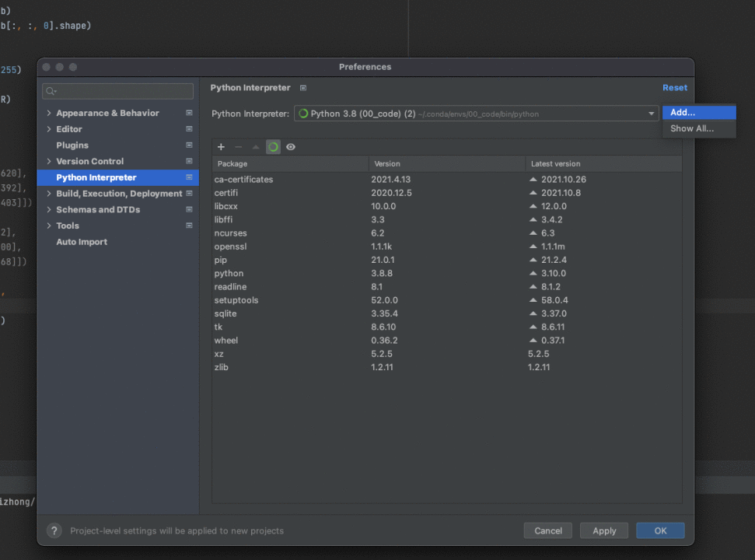Viewport: 755px width, 560px height.
Task: Click the Cancel button
Action: coord(548,530)
